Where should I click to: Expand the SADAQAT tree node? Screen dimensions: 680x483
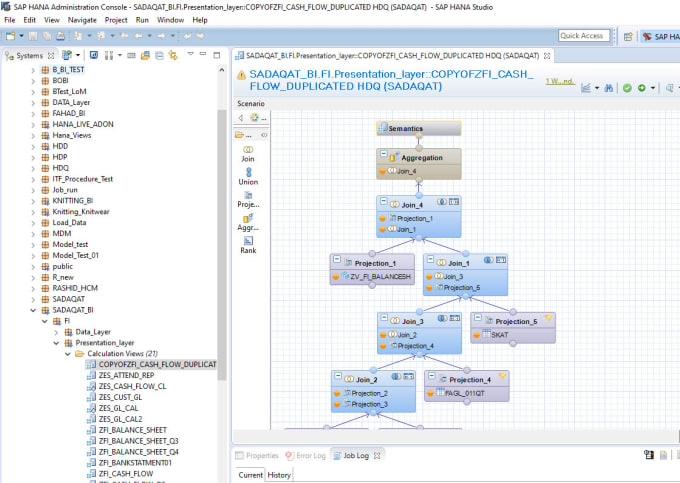(x=33, y=299)
